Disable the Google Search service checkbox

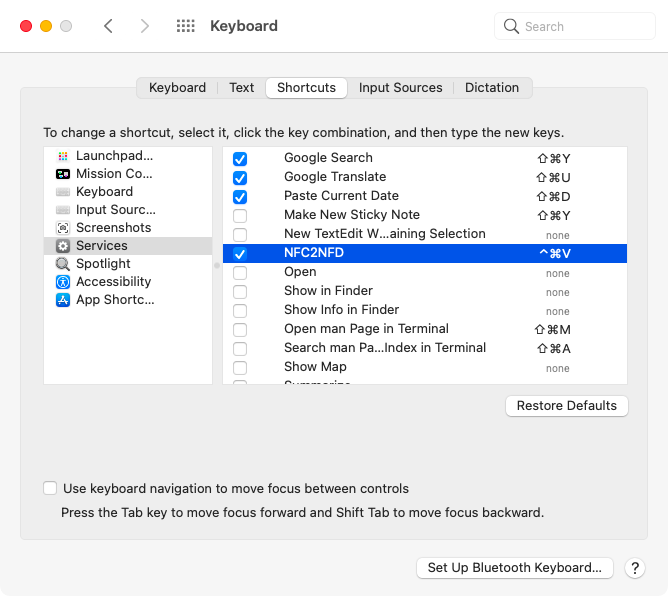click(x=240, y=159)
